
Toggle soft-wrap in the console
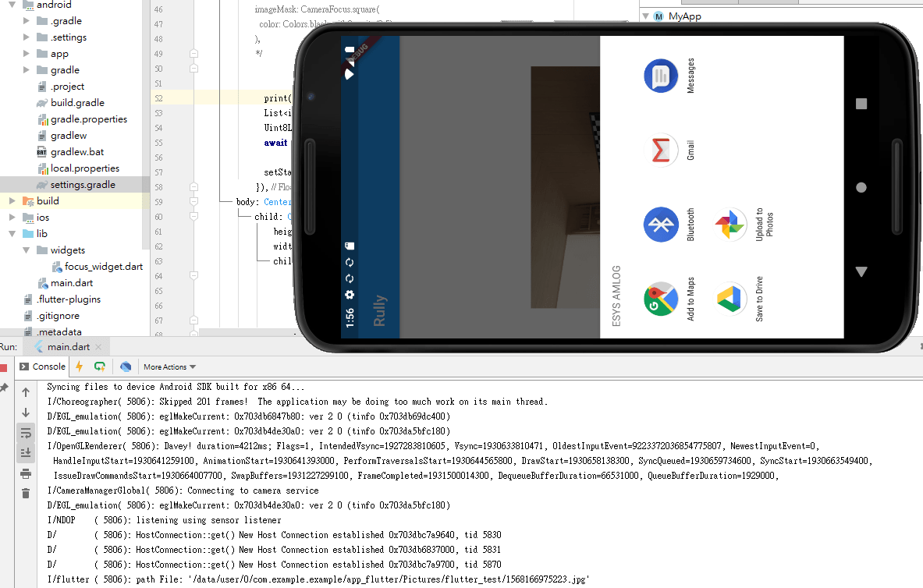coord(26,432)
